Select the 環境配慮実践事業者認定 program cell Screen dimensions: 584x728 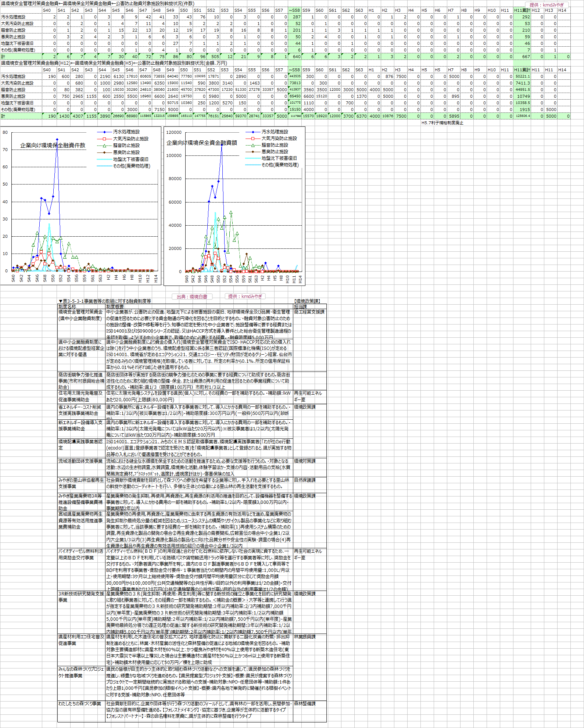tap(82, 448)
